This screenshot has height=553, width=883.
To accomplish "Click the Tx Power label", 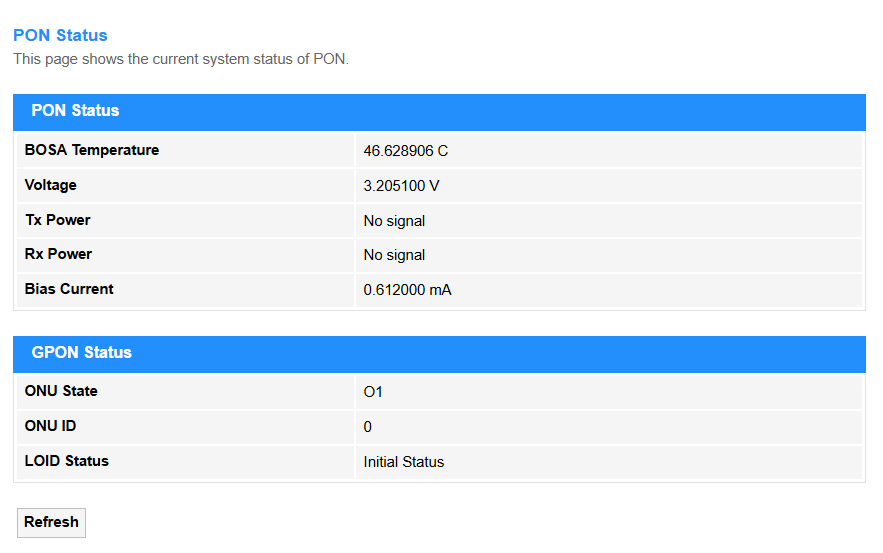I will coord(57,220).
